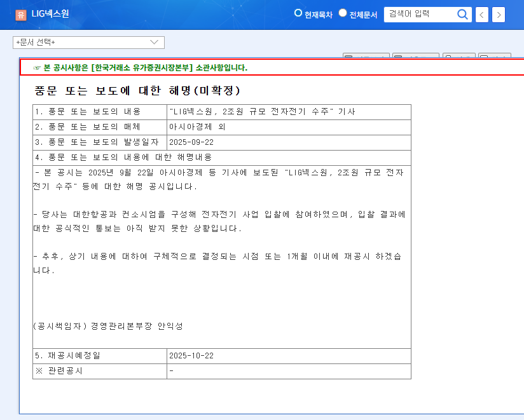
Task: Select the 전체문서 radio button
Action: [343, 13]
